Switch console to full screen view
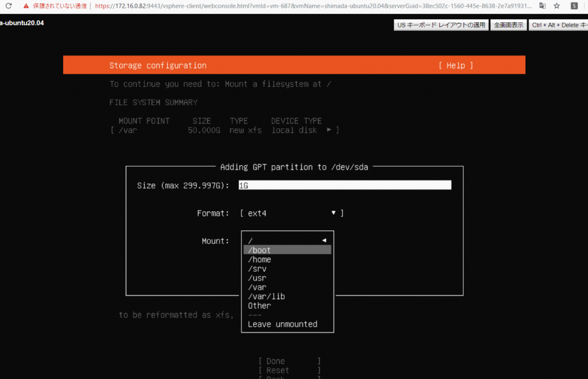This screenshot has height=379, width=588. (508, 25)
